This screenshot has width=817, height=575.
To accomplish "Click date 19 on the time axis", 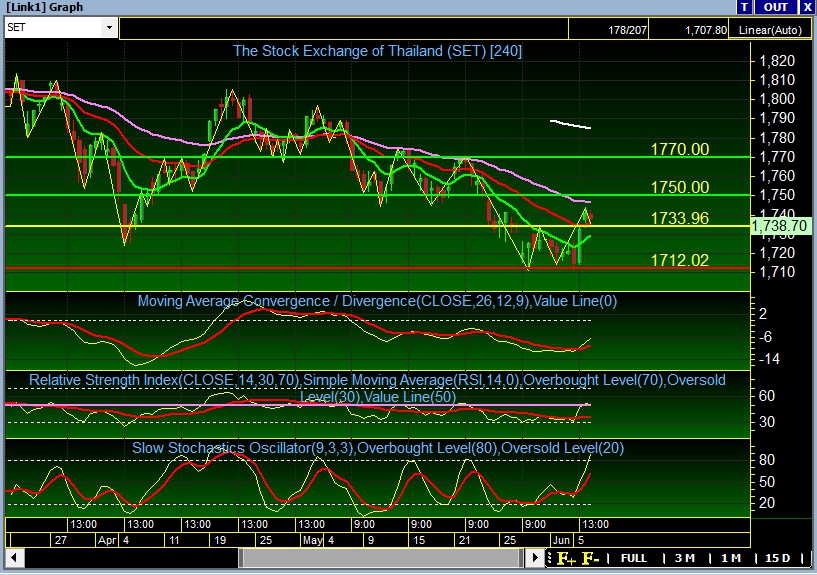I will pos(220,540).
